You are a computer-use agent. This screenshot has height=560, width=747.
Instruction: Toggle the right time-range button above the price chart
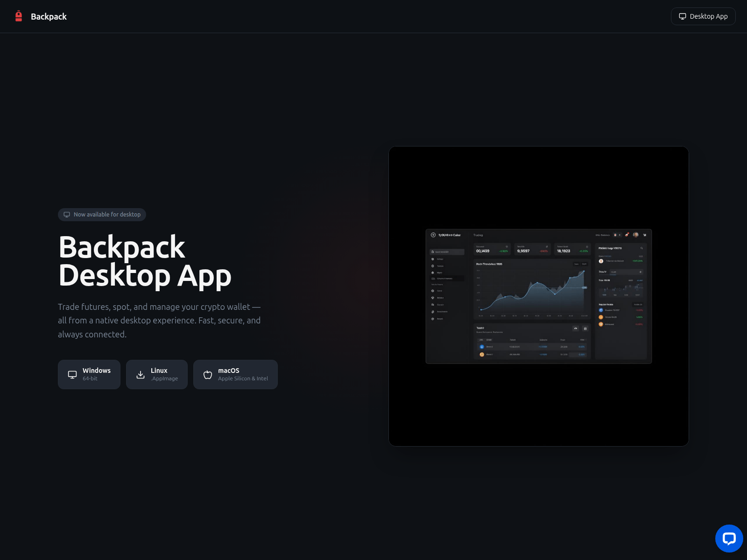pyautogui.click(x=584, y=264)
